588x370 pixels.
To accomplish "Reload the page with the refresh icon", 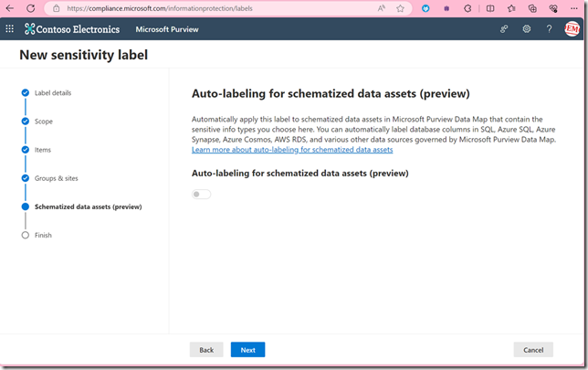I will pos(31,8).
